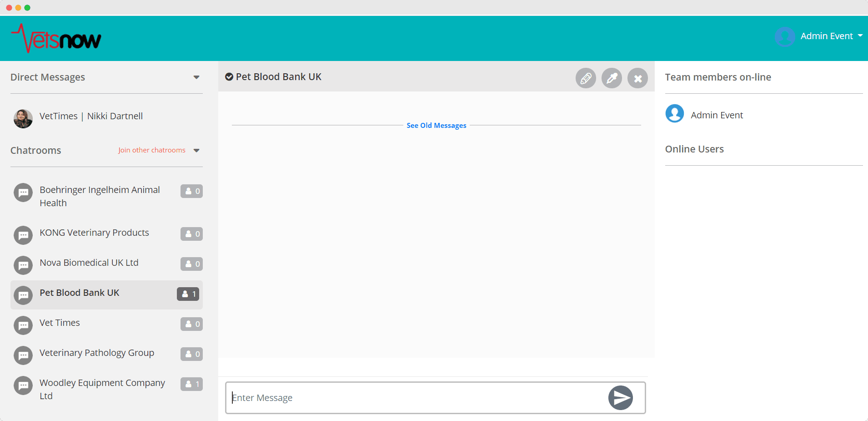Close the Pet Blood Bank UK chat

click(637, 78)
